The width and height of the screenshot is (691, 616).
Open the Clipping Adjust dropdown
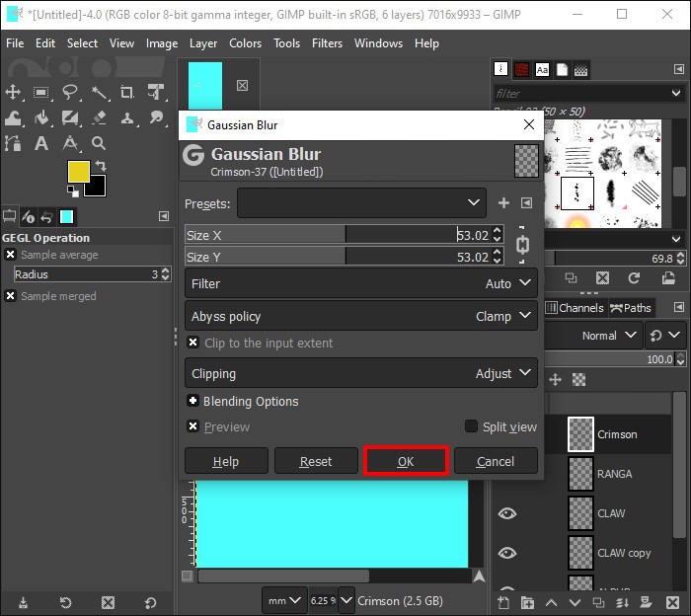click(x=361, y=373)
